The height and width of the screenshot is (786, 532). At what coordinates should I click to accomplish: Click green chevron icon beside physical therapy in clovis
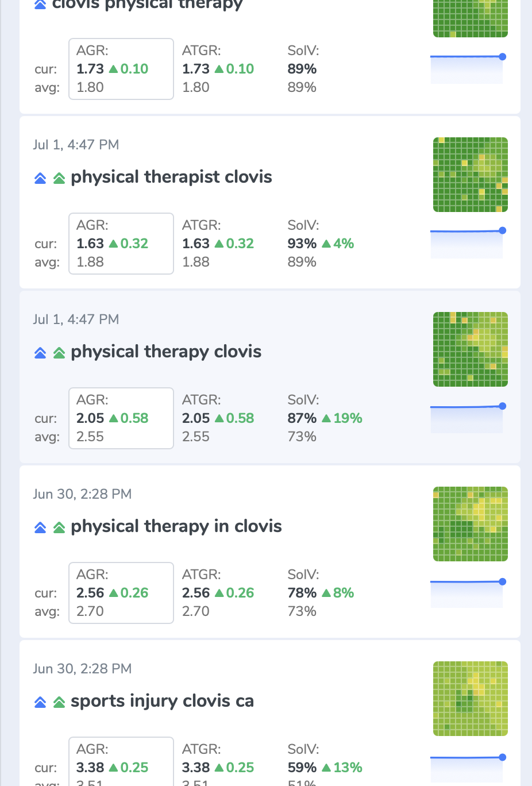coord(59,527)
